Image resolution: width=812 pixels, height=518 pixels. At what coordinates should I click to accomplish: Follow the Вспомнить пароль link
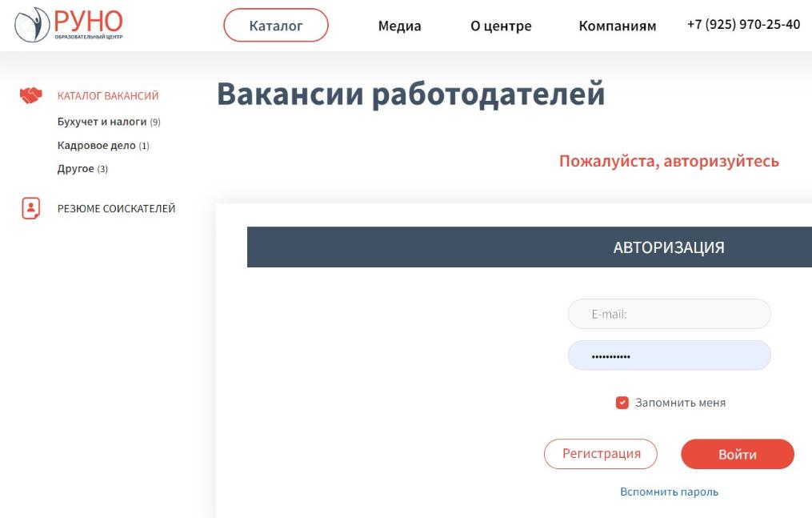click(669, 492)
